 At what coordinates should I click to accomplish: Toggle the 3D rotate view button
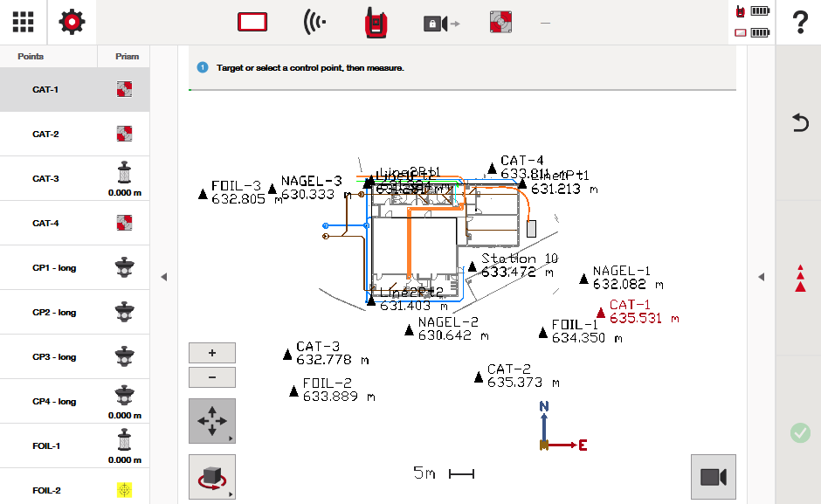tap(211, 477)
